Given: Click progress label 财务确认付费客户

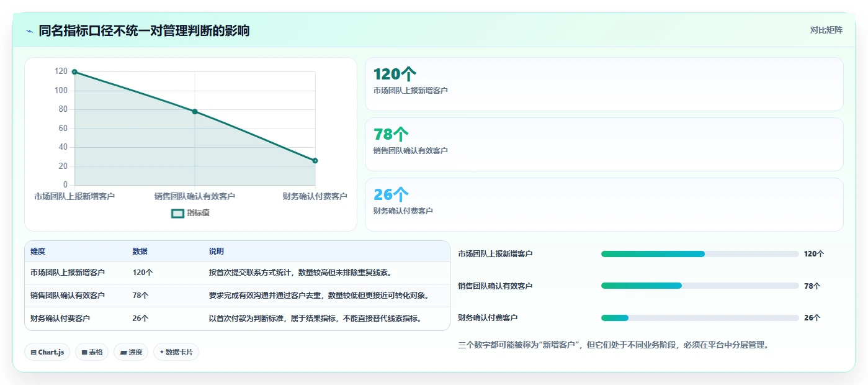Looking at the screenshot, I should [x=488, y=318].
